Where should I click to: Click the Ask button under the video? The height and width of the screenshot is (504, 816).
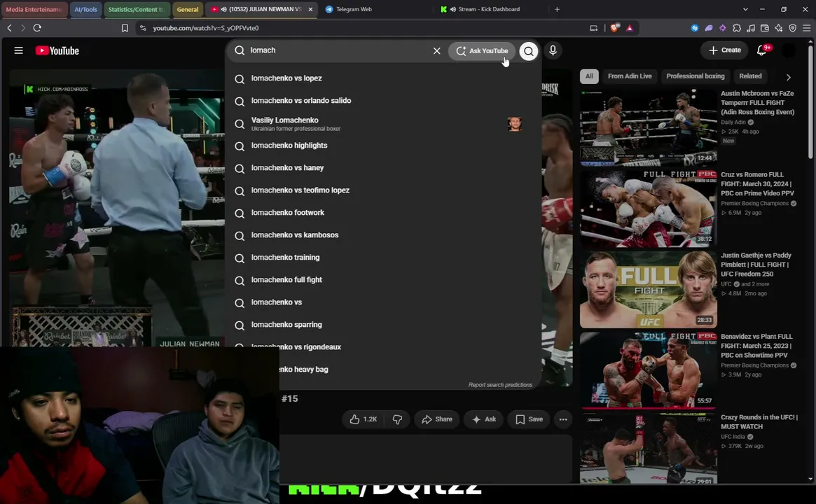(484, 419)
